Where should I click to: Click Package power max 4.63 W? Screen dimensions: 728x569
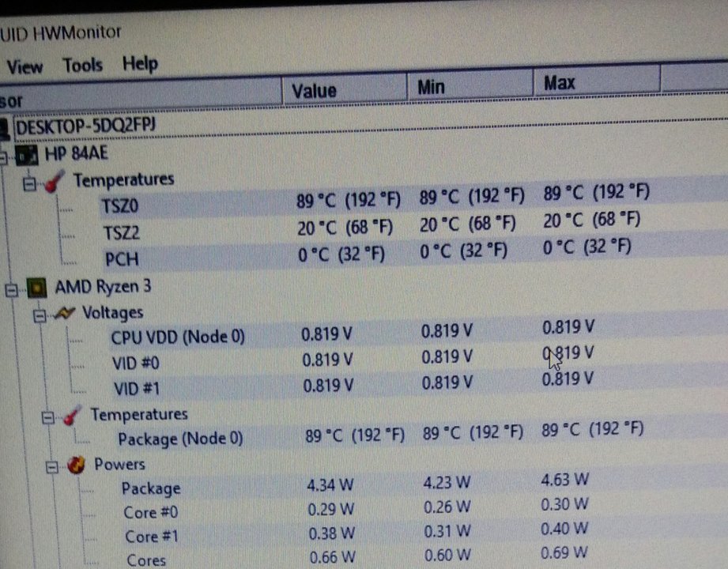pyautogui.click(x=564, y=479)
